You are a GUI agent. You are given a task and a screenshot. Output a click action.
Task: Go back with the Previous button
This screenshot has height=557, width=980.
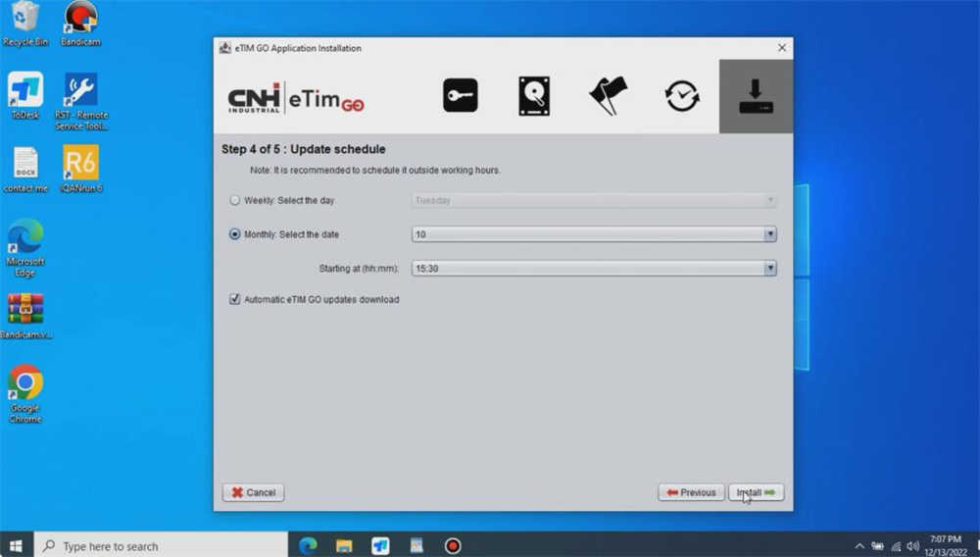(x=691, y=492)
